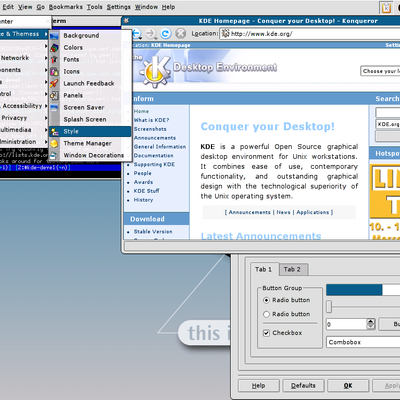This screenshot has width=400, height=400.
Task: Click the icon at the menu bar's right end
Action: (x=386, y=7)
